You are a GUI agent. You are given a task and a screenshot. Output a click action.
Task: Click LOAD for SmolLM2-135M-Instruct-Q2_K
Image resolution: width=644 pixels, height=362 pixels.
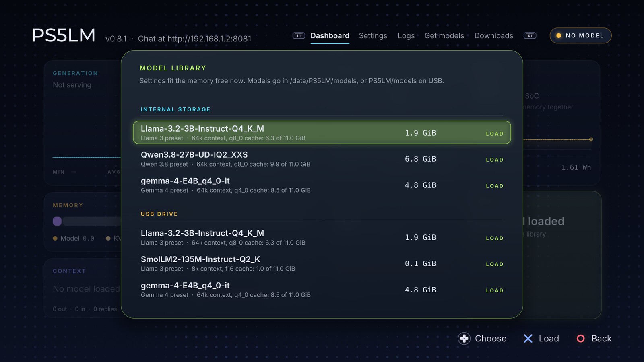pyautogui.click(x=495, y=264)
